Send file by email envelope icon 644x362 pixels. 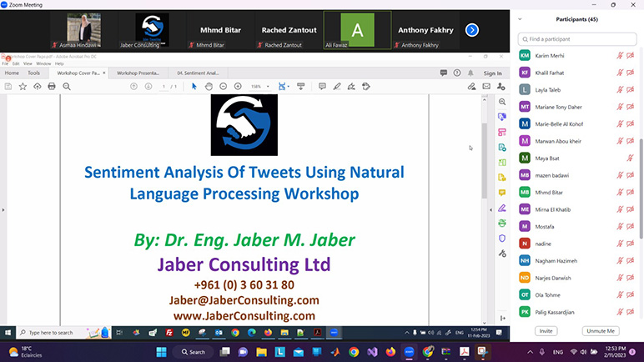click(486, 86)
